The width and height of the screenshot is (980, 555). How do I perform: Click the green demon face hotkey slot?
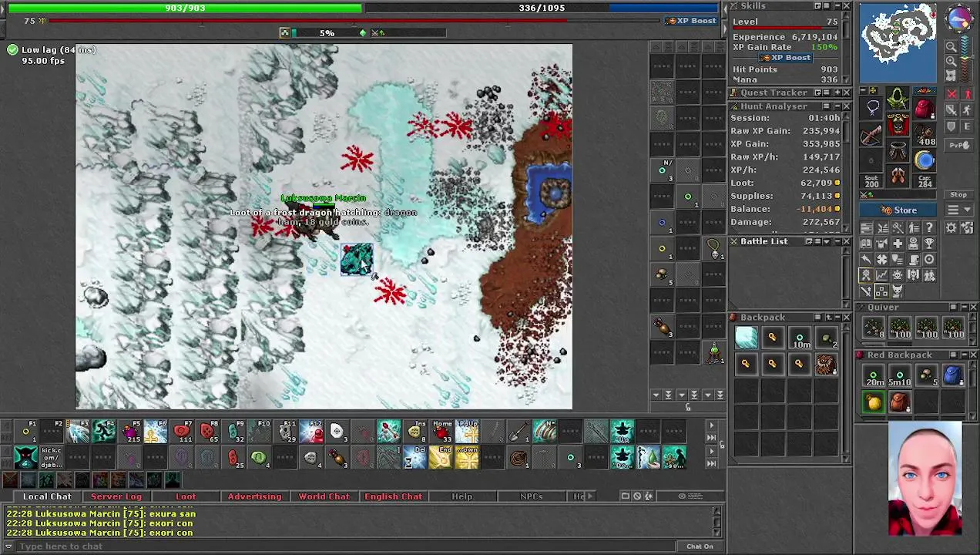[x=26, y=457]
